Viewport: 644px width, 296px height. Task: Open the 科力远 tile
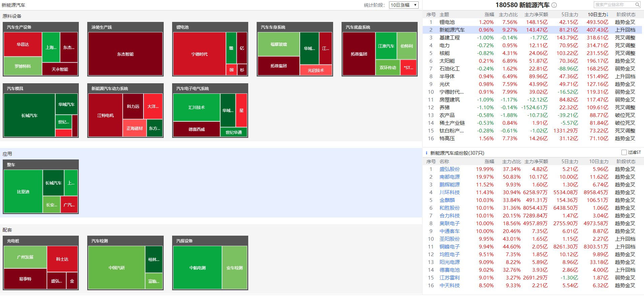click(x=133, y=106)
